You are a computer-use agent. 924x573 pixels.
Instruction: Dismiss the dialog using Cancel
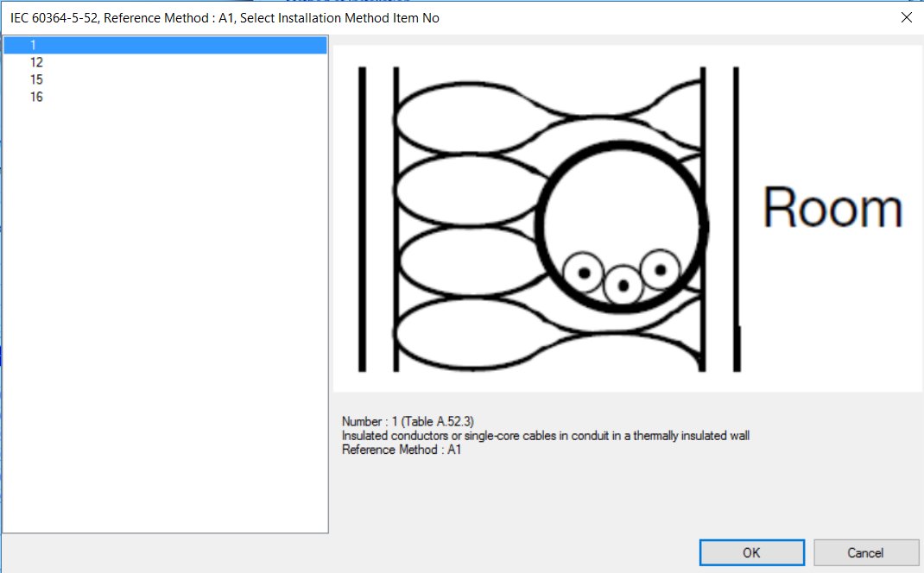tap(865, 552)
